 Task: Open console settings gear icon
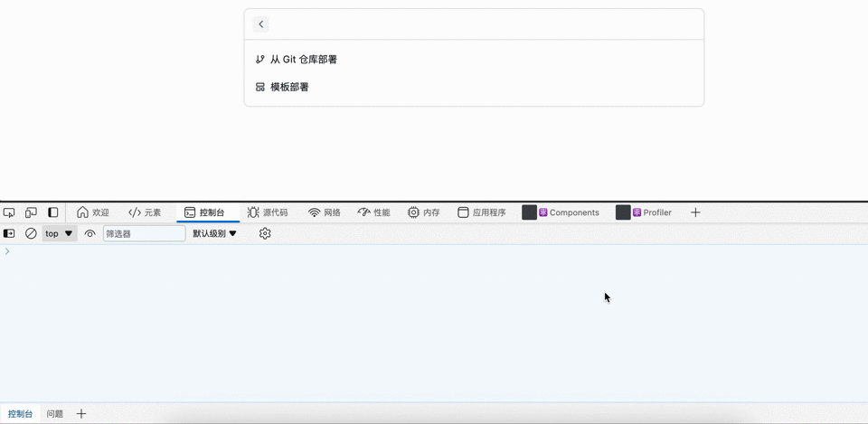[x=265, y=233]
